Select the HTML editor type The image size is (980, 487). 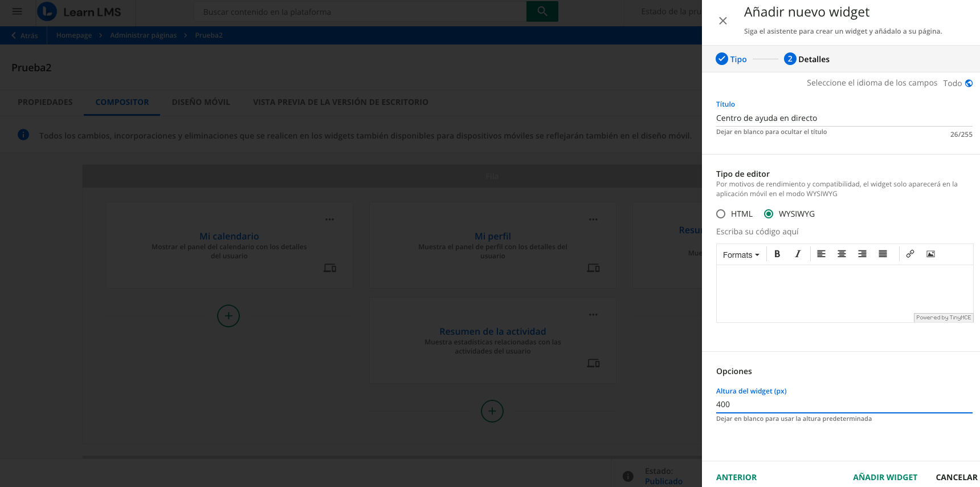721,214
